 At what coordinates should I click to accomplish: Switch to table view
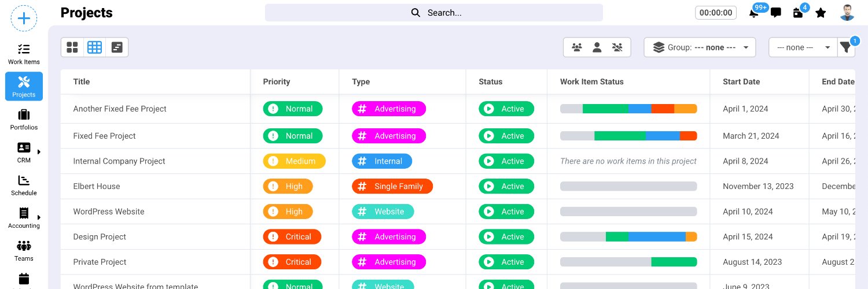click(x=94, y=47)
